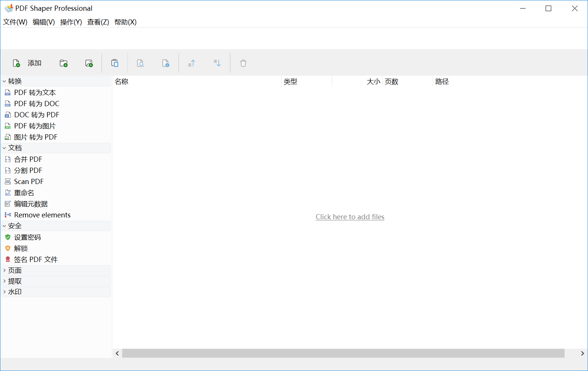Click the DOC 转为 PDF icon

coord(8,115)
